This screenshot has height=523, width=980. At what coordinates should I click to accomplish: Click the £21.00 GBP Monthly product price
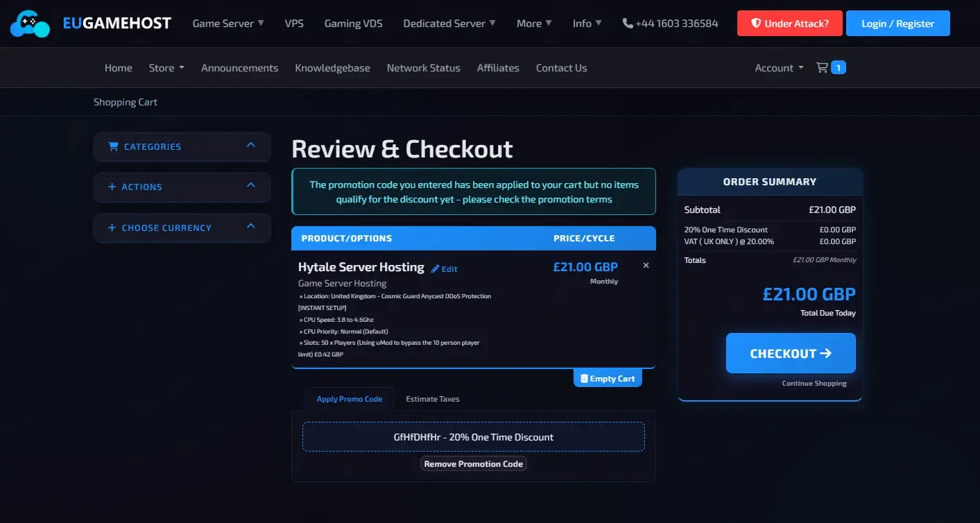[x=585, y=267]
